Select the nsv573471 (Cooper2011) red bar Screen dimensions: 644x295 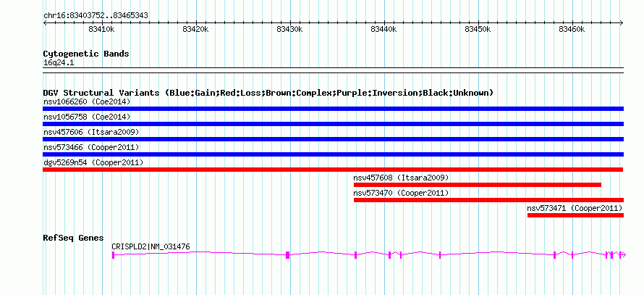pyautogui.click(x=575, y=215)
